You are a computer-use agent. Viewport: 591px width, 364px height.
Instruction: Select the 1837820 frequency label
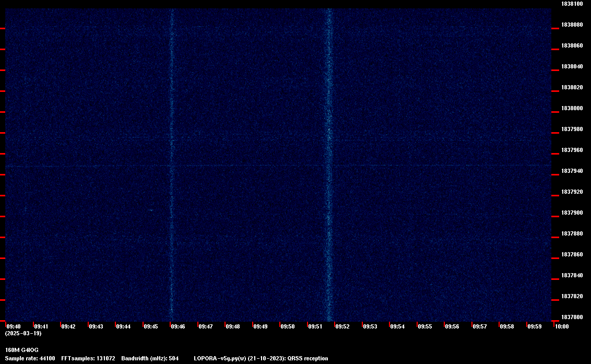pos(572,297)
